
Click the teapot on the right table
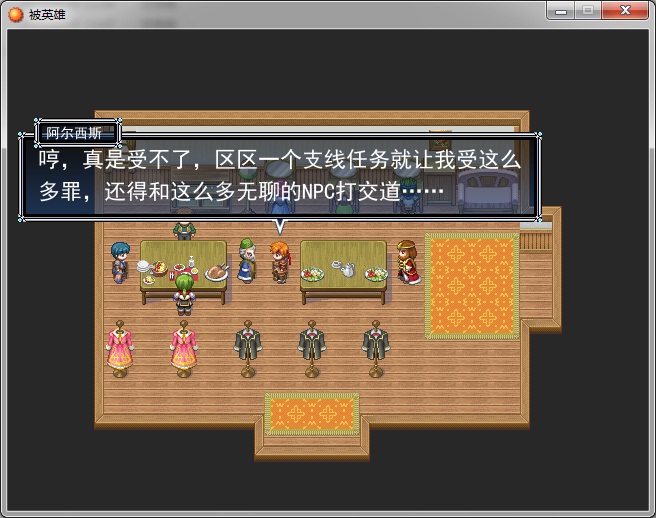[347, 270]
